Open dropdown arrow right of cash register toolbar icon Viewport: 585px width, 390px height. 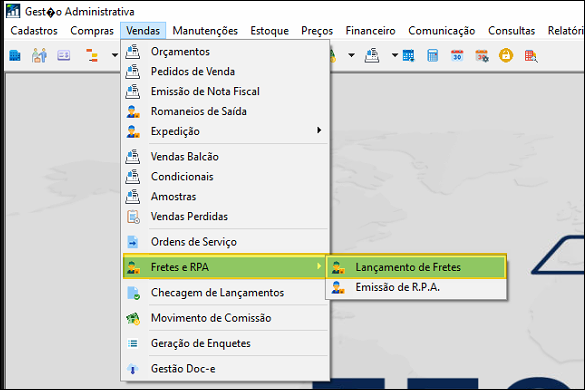point(395,55)
